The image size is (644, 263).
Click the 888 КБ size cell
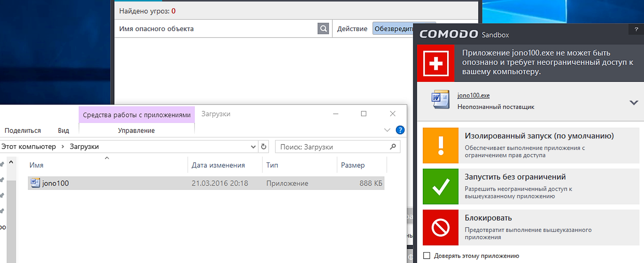(x=371, y=183)
